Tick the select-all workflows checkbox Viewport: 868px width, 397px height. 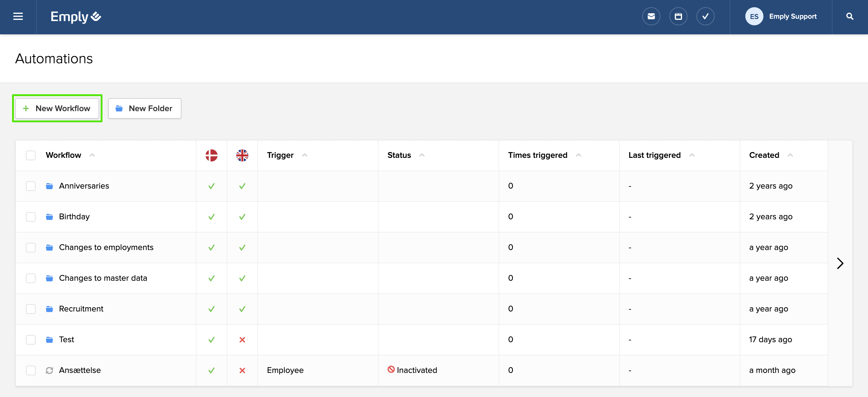tap(31, 155)
